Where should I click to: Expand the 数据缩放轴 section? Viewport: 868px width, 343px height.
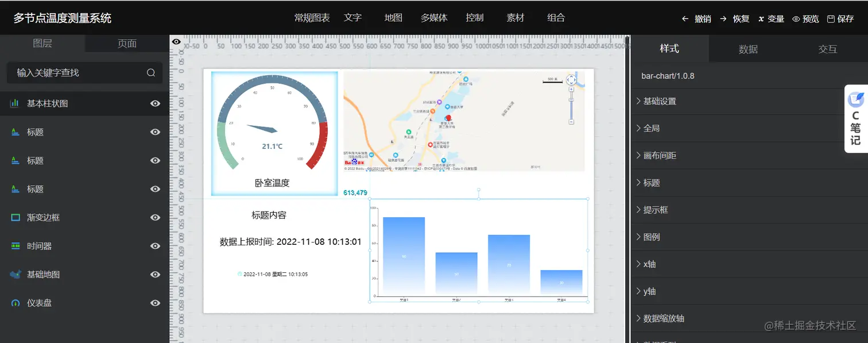749,318
